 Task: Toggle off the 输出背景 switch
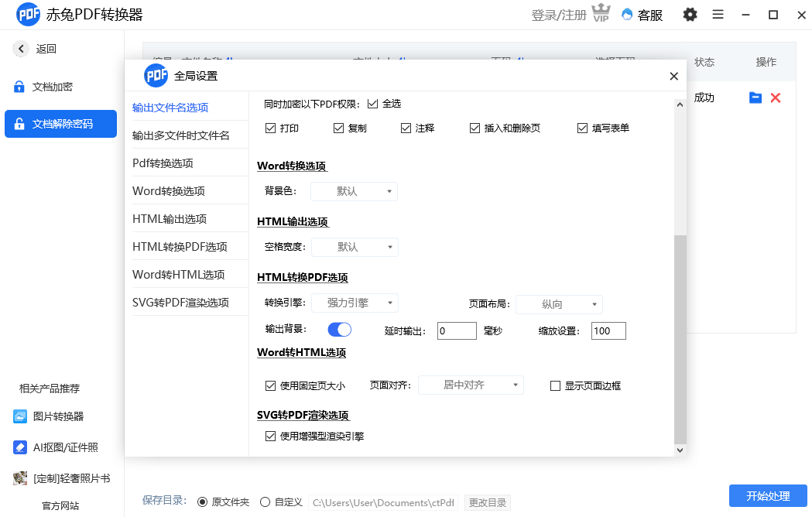(339, 329)
